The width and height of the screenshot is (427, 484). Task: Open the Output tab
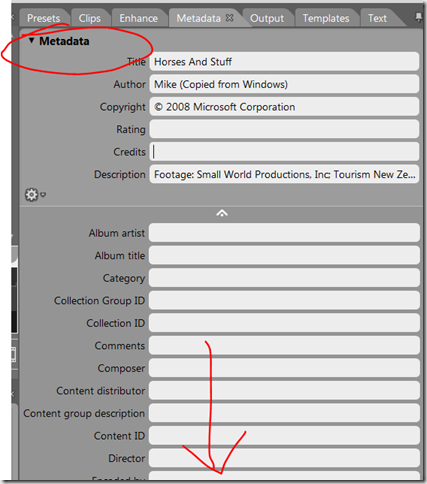[x=267, y=18]
